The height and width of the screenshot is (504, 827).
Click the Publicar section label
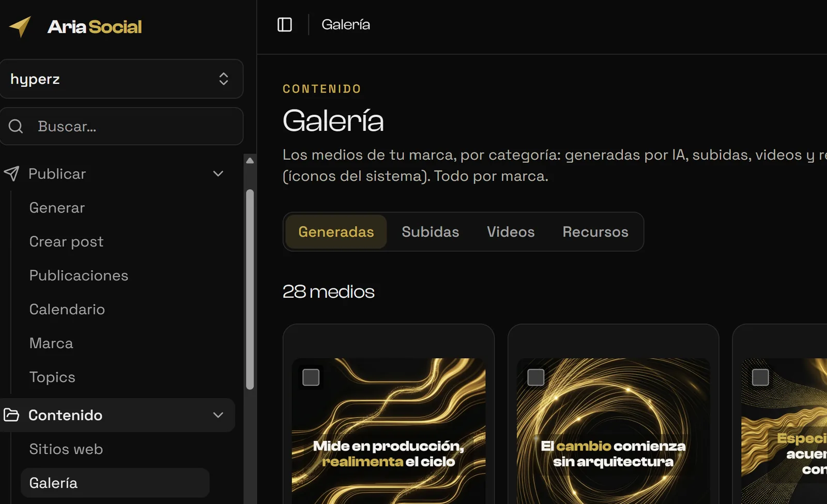[57, 174]
